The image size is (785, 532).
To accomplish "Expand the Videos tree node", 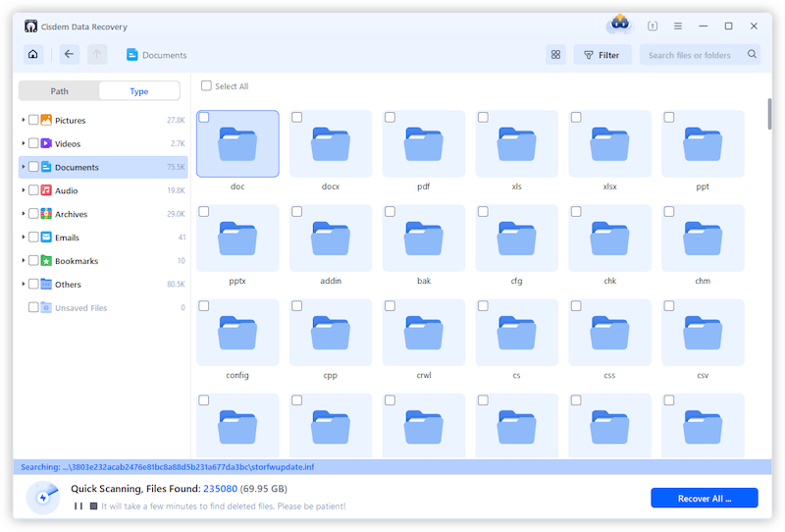I will [x=23, y=144].
